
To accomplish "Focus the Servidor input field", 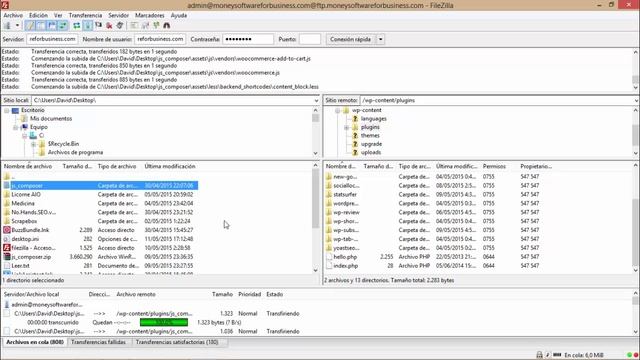I will click(x=52, y=39).
